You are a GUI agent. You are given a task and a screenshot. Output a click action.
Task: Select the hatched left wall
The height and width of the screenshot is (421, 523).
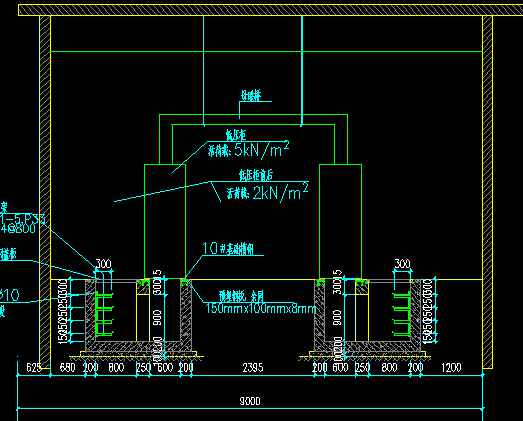point(45,192)
